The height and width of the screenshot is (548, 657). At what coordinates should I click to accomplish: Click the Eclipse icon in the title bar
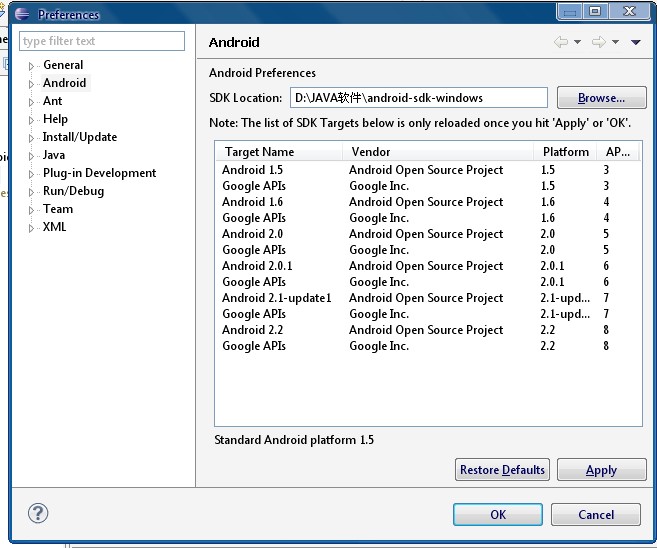(22, 14)
